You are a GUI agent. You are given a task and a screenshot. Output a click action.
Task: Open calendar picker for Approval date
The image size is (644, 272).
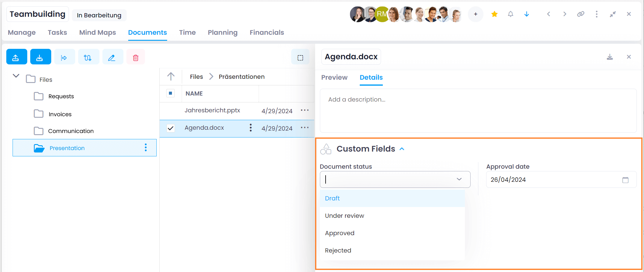[x=625, y=180]
